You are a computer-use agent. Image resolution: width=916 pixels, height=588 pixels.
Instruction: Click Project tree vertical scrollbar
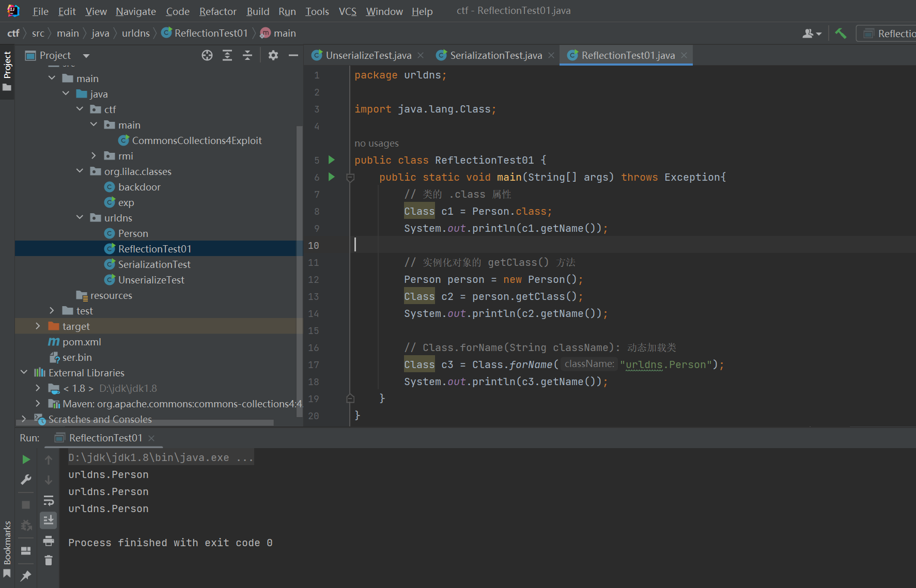point(299,271)
